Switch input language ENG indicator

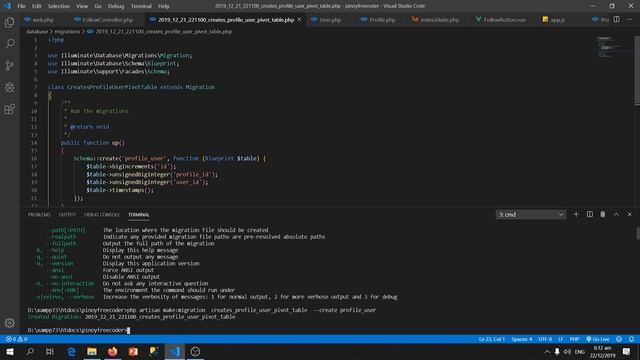580,351
